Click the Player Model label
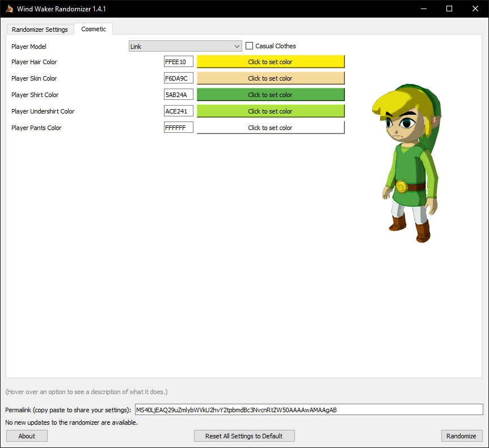Image resolution: width=489 pixels, height=448 pixels. click(29, 47)
